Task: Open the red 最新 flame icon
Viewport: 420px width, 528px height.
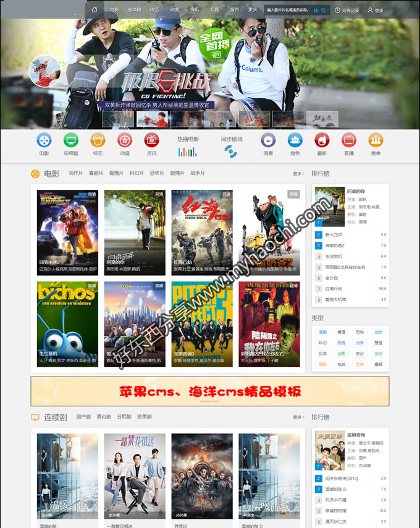Action: 322,140
